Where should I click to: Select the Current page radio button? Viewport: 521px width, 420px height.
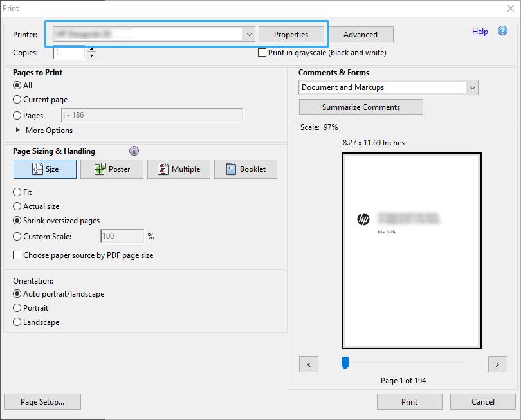[17, 100]
